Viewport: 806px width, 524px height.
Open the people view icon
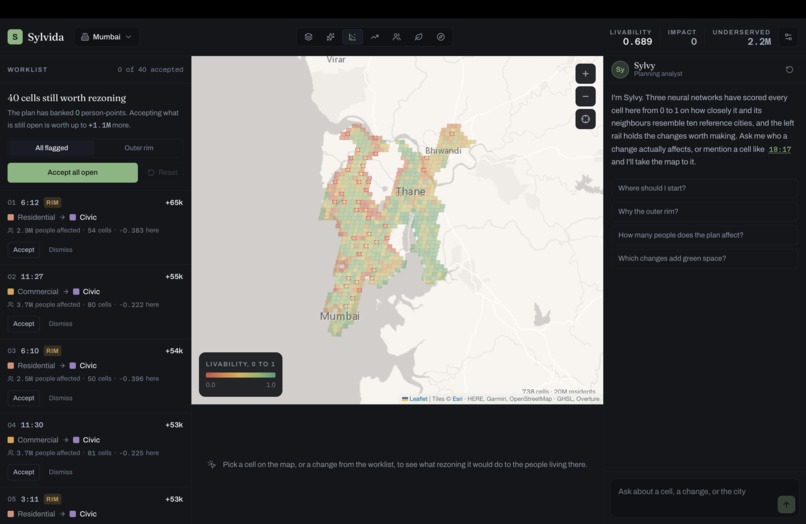pos(397,37)
